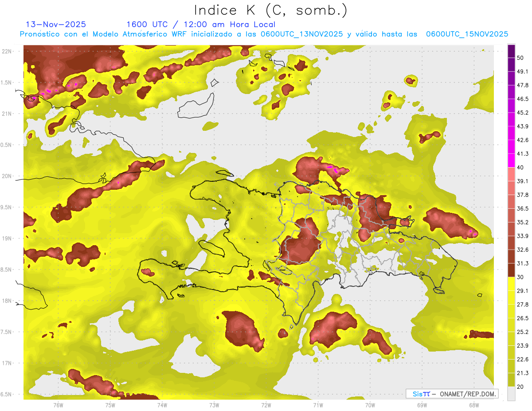532x411 pixels.
Task: Click the colorbar value "26.5"
Action: [x=523, y=318]
